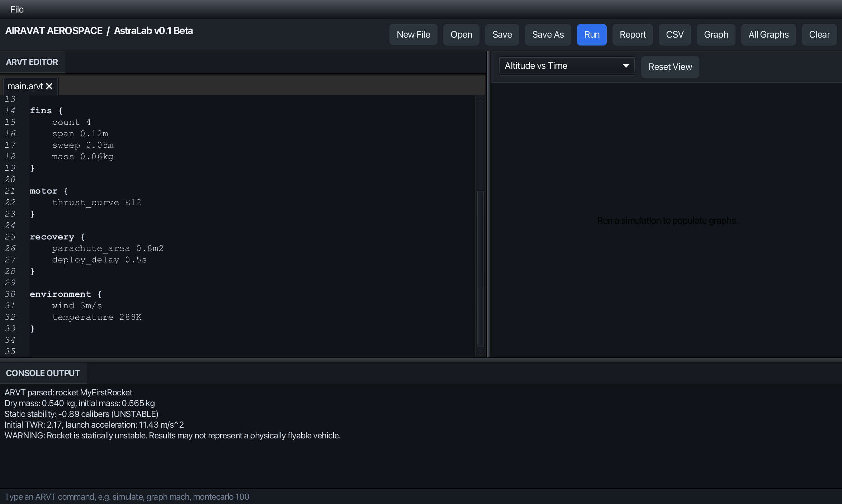Screen dimensions: 842x504
Task: Click the Open button
Action: point(461,35)
